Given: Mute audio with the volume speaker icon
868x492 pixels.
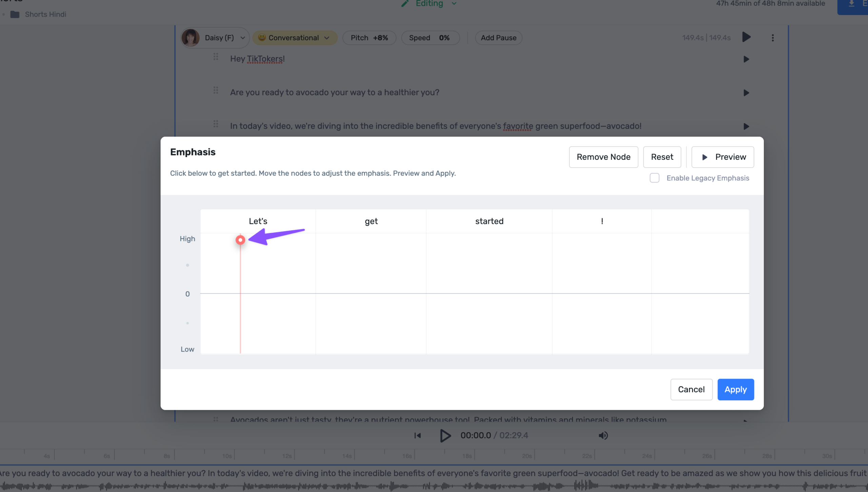Looking at the screenshot, I should coord(603,435).
